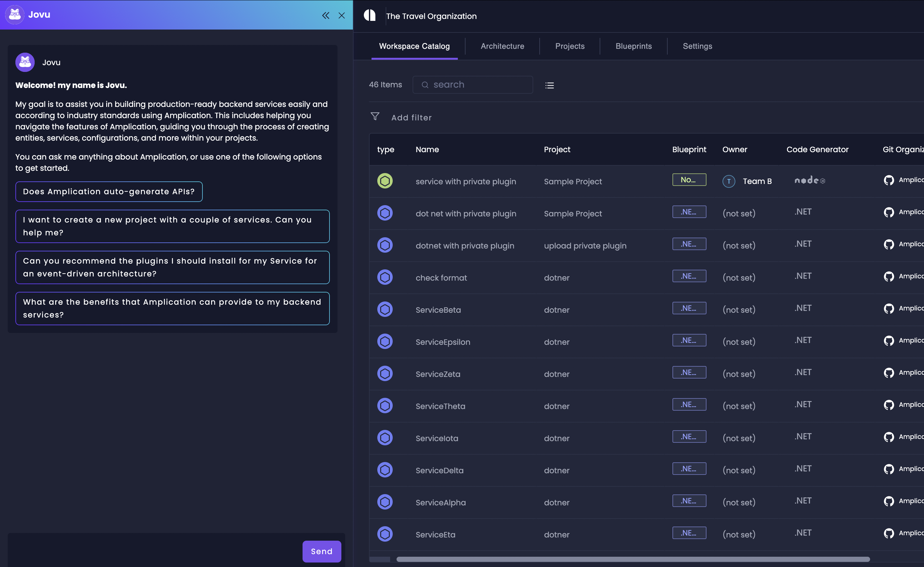This screenshot has width=924, height=567.
Task: Close the Jovu assistant panel
Action: point(341,15)
